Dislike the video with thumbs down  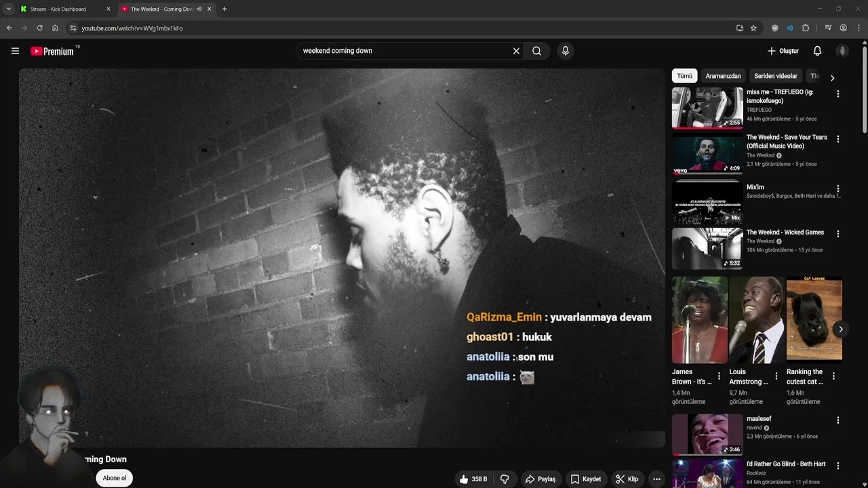click(505, 479)
